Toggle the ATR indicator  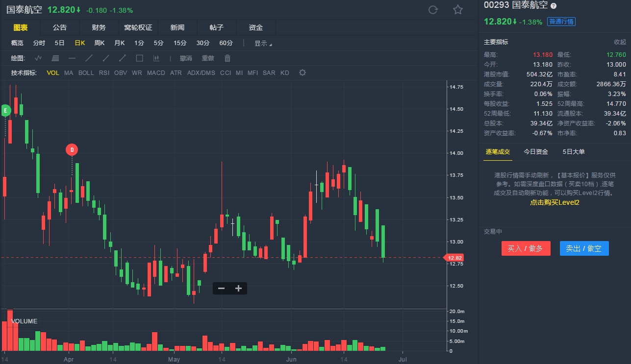(x=176, y=73)
